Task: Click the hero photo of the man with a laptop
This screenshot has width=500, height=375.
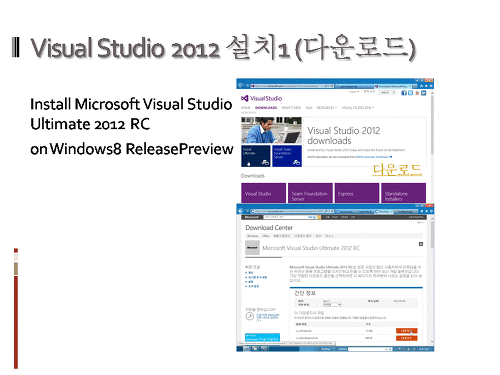Action: point(271,130)
